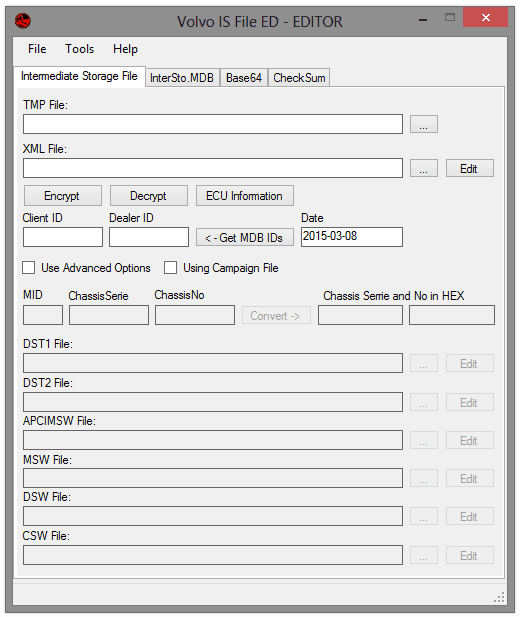This screenshot has height=617, width=520.
Task: Click Edit button for DSW File
Action: click(469, 516)
